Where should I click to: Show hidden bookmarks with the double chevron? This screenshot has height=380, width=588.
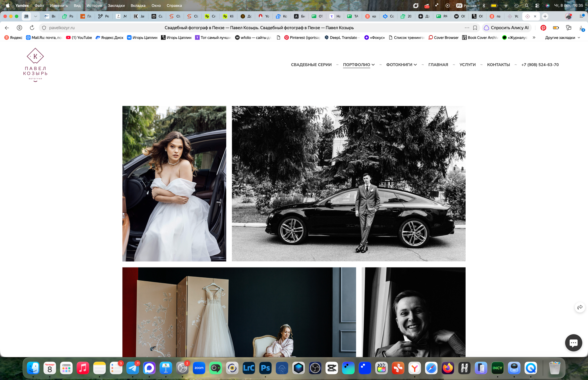[534, 37]
